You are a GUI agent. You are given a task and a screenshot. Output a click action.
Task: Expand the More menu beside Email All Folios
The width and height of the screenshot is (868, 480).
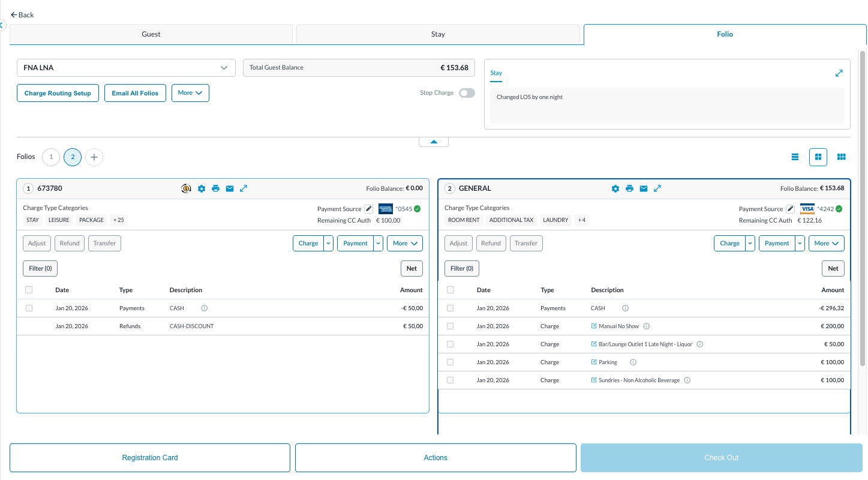click(190, 93)
